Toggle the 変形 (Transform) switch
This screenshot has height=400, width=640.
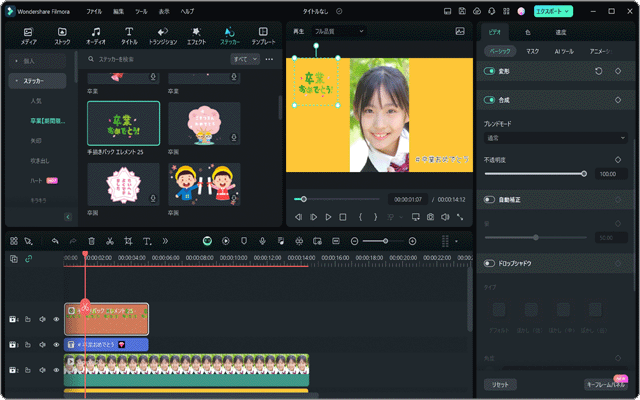pyautogui.click(x=490, y=72)
